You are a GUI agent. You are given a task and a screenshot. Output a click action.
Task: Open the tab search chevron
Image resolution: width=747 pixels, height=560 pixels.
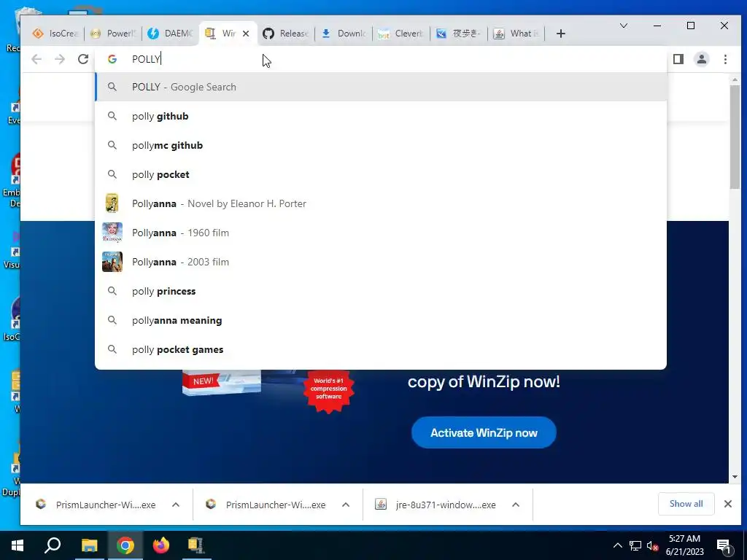[623, 26]
